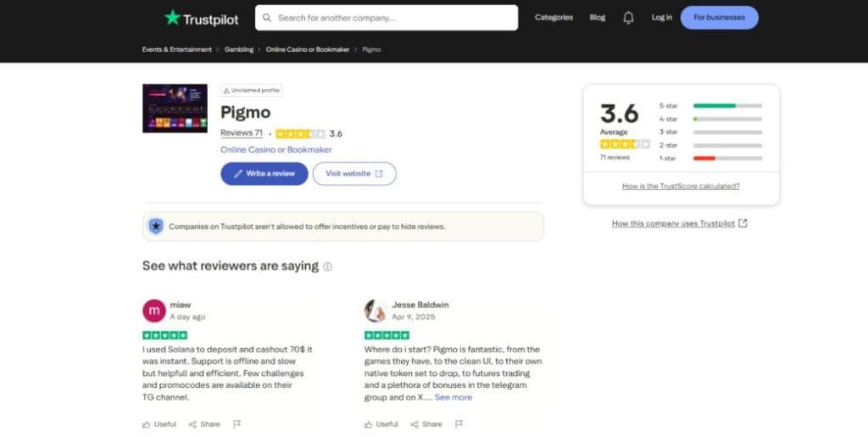Click the Write a review button
This screenshot has height=437, width=868.
[x=264, y=174]
